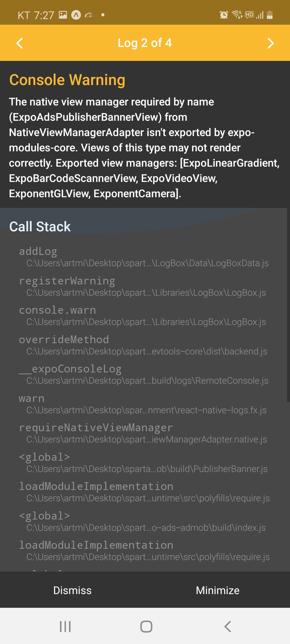Select the console.warn stack frame
The image size is (290, 644).
(x=144, y=316)
